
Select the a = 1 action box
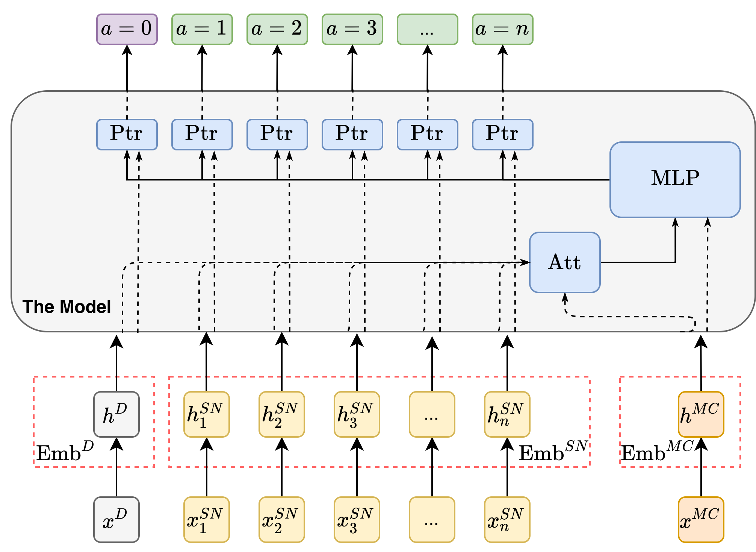click(x=202, y=29)
